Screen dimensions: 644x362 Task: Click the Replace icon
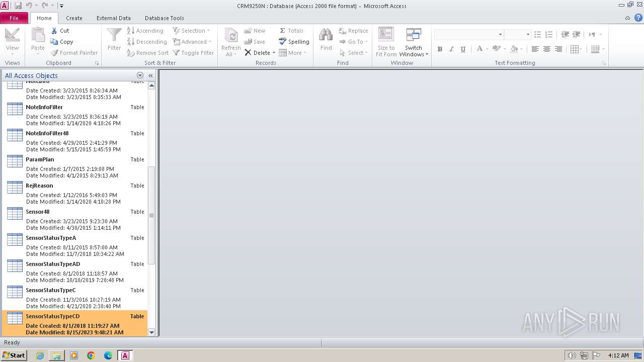click(x=343, y=31)
